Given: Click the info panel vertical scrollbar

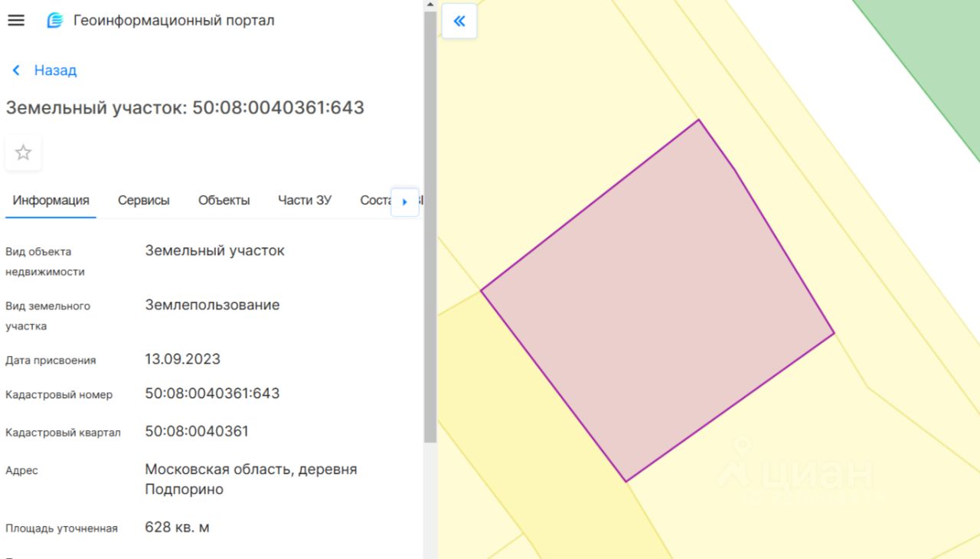Looking at the screenshot, I should point(430,230).
